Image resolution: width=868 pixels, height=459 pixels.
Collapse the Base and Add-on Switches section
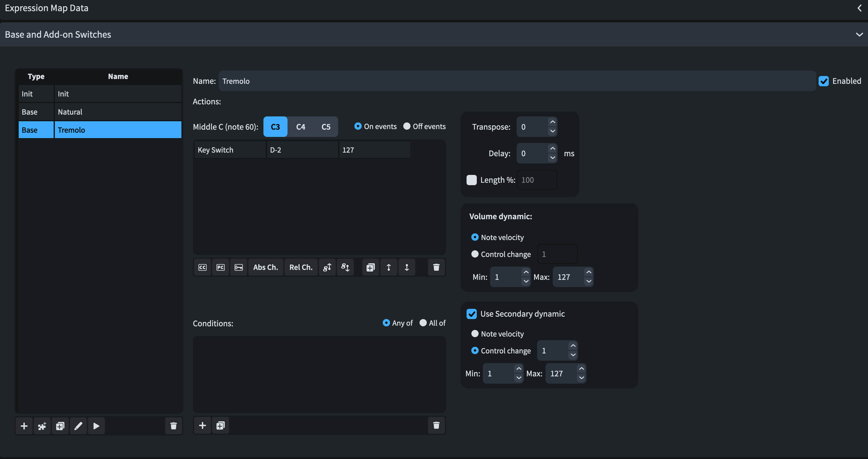859,34
